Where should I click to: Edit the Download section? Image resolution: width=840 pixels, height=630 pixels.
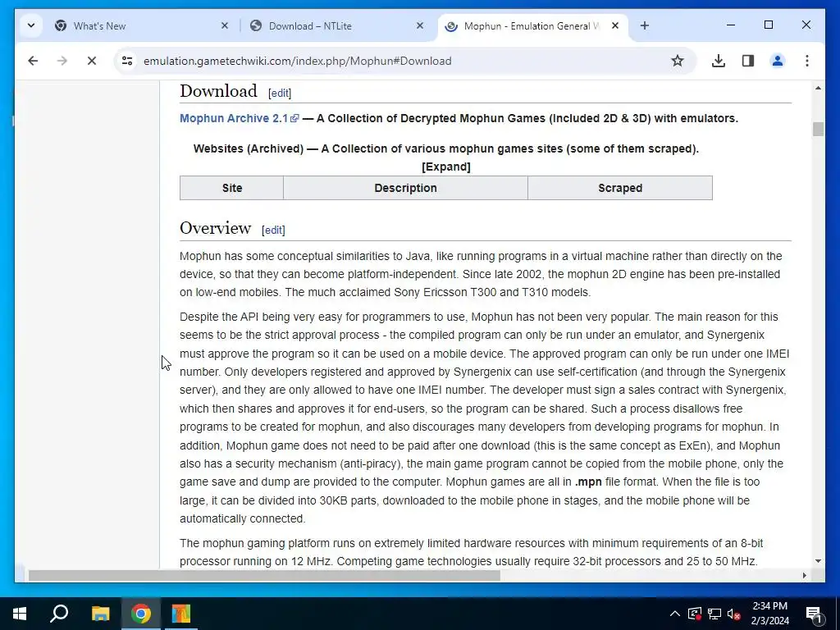point(280,94)
